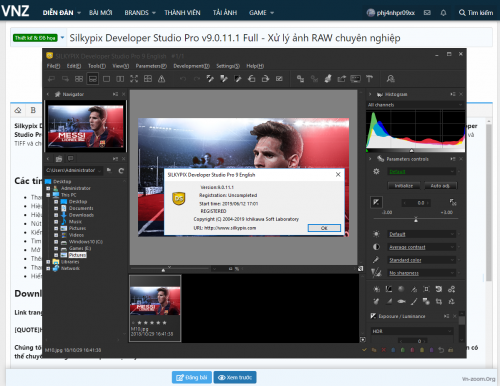Open the green Default taste dropdown
This screenshot has height=386, width=500.
click(x=422, y=172)
